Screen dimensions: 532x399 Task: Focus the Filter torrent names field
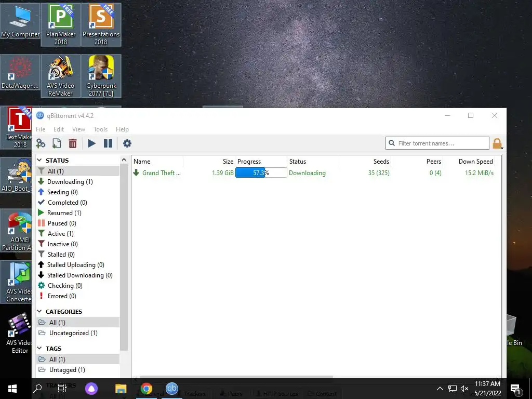(x=437, y=143)
